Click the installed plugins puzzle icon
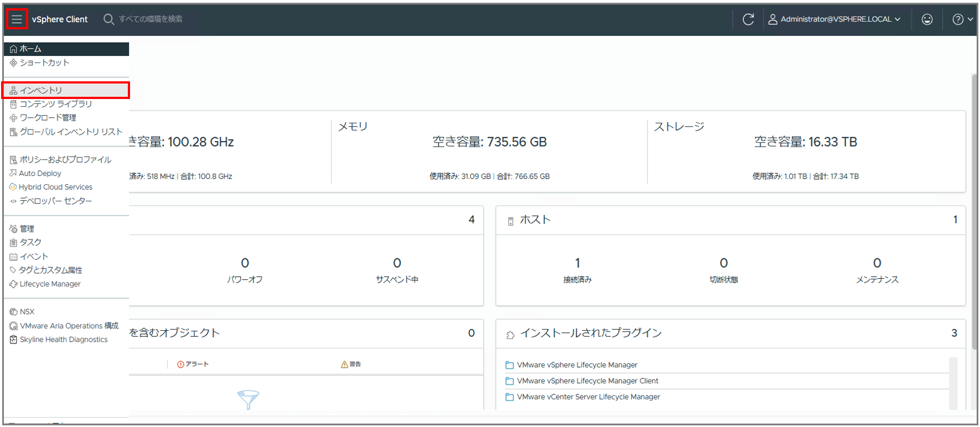The width and height of the screenshot is (980, 427). [510, 335]
